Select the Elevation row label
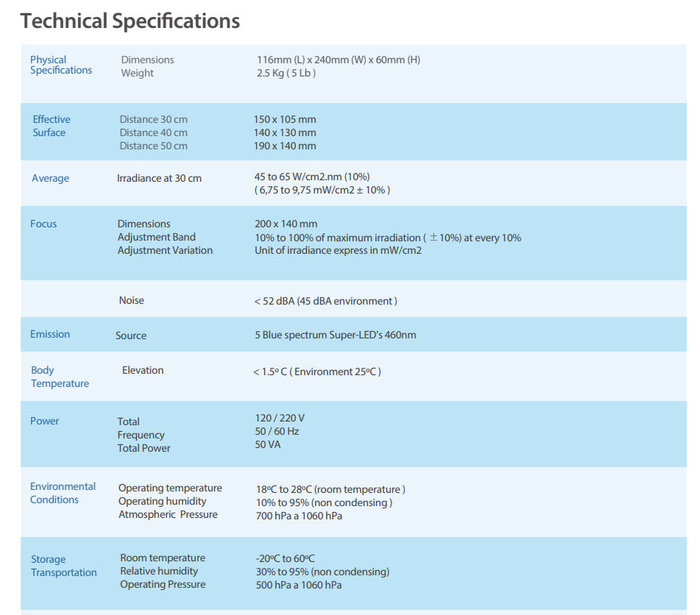Screen dimensions: 700x615 point(143,370)
